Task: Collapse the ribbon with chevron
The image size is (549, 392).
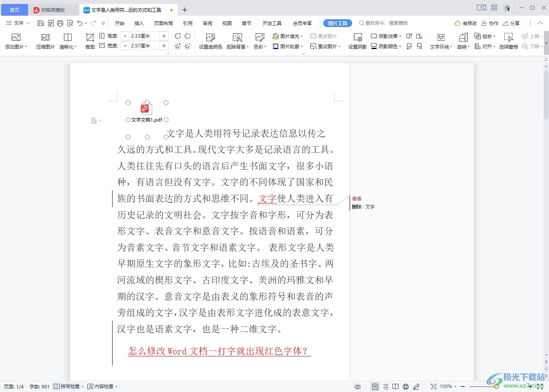Action: click(x=540, y=23)
